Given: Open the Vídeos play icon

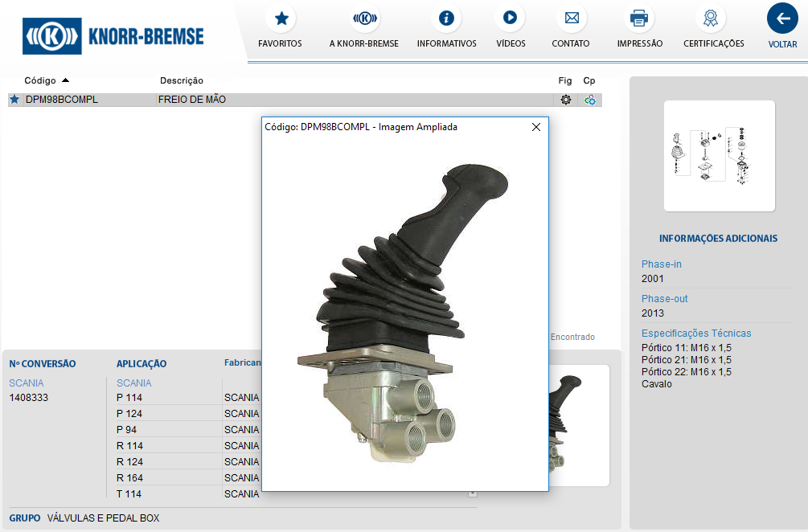Looking at the screenshot, I should tap(510, 18).
